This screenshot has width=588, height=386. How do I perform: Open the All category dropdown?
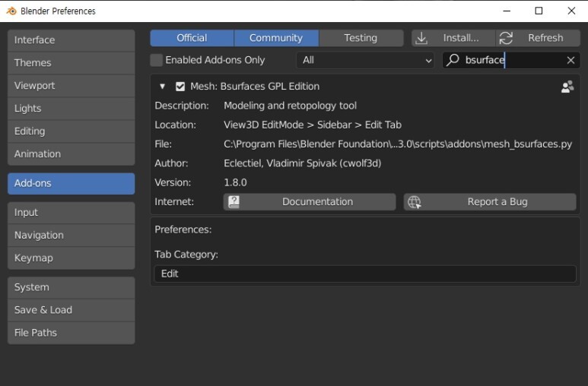[x=365, y=60]
